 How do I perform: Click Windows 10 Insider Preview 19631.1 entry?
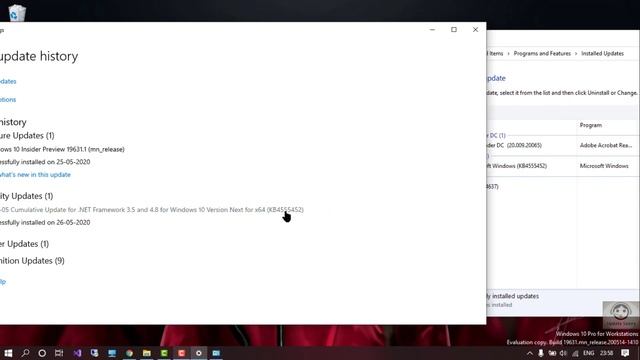point(62,149)
